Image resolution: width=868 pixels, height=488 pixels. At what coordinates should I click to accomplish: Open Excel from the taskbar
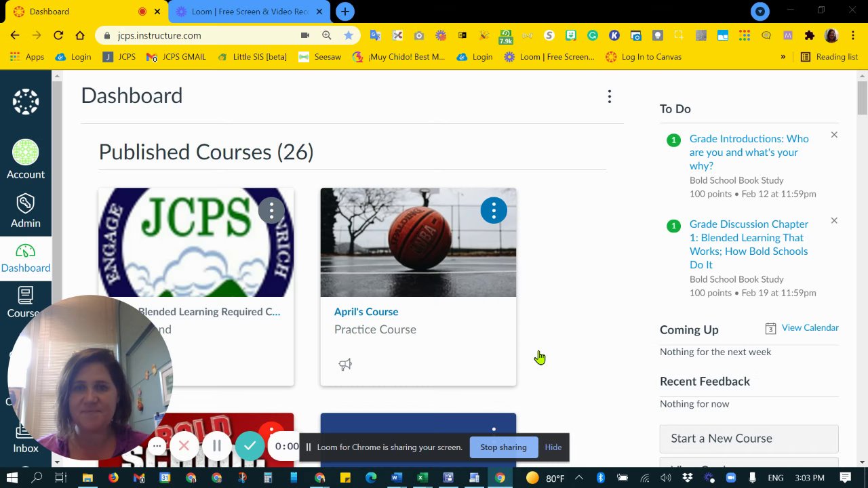pos(422,478)
